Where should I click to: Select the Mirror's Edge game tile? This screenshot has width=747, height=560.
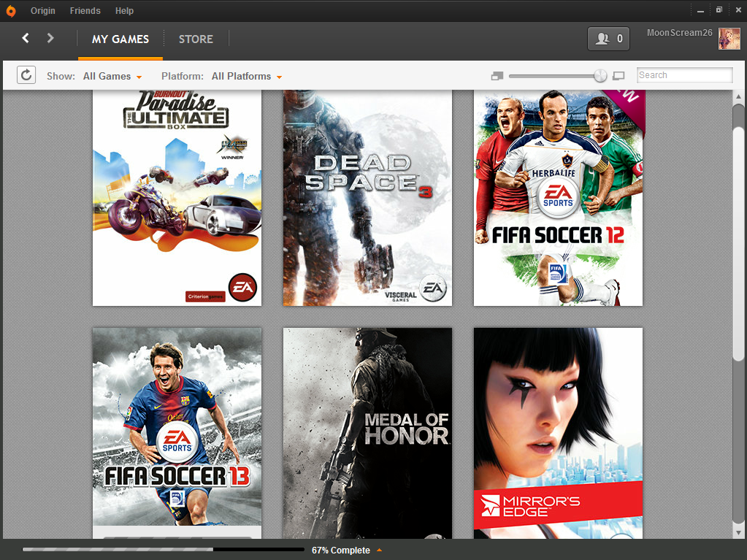(558, 432)
